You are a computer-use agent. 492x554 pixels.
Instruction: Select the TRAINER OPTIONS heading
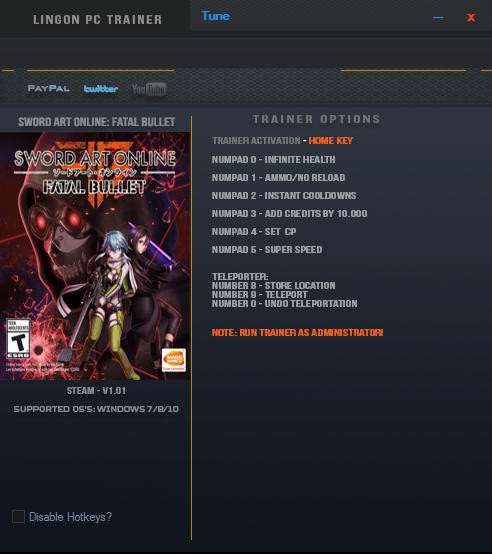[316, 119]
